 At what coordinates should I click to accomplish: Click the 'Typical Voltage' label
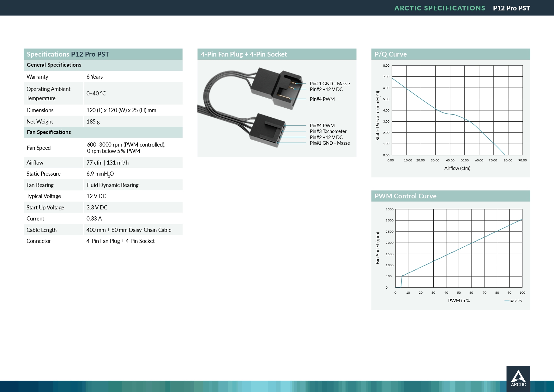(x=44, y=196)
